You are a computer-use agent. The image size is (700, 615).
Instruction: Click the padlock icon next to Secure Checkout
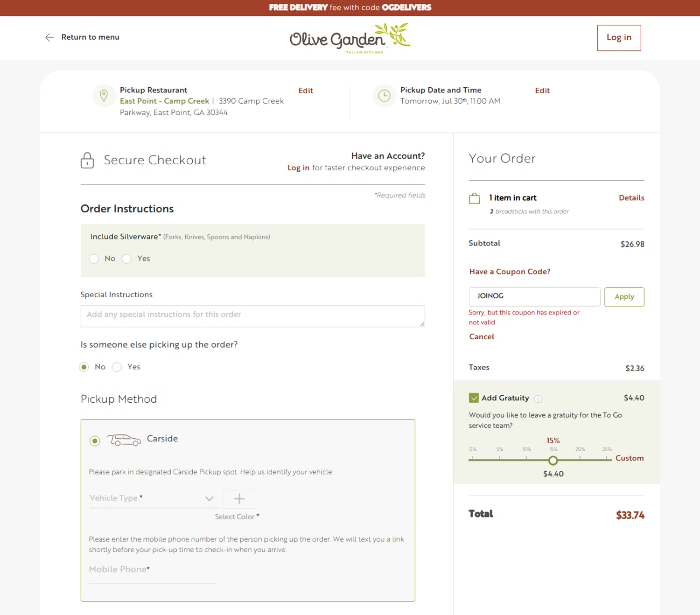(x=87, y=160)
